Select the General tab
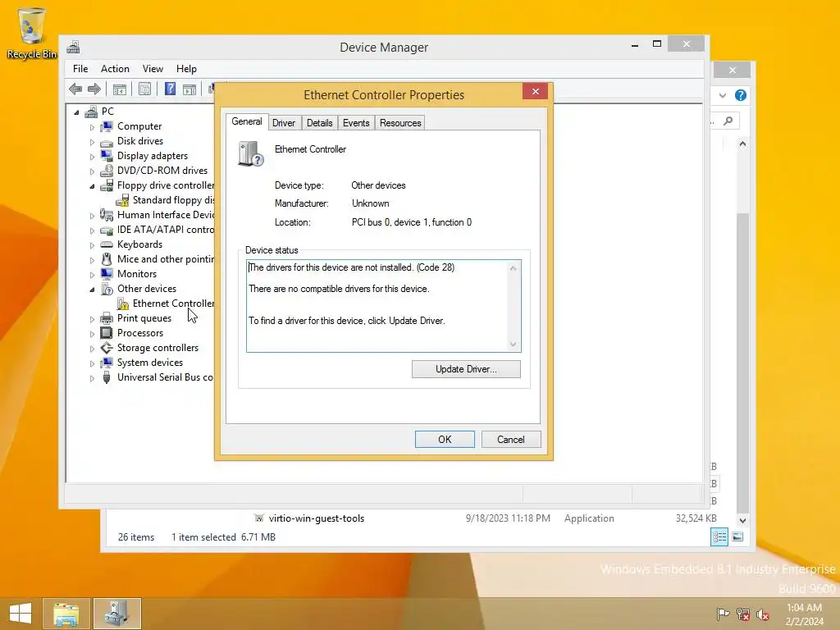 246,121
